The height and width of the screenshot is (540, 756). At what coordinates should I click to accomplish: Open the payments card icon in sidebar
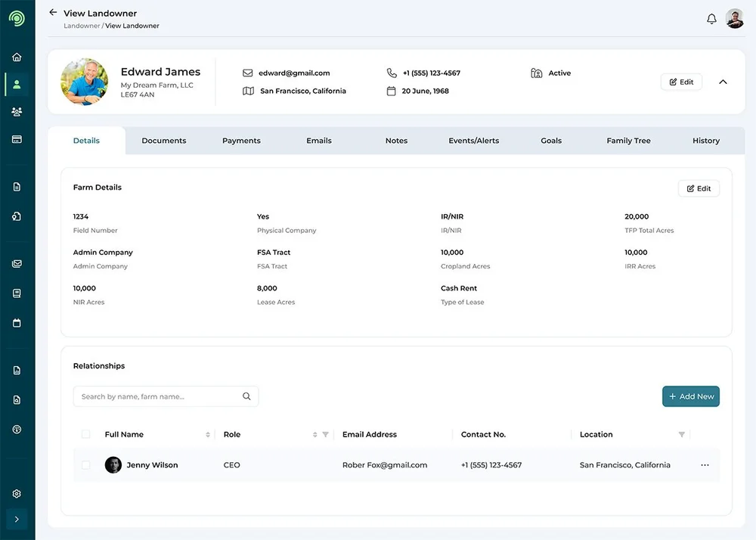click(17, 138)
